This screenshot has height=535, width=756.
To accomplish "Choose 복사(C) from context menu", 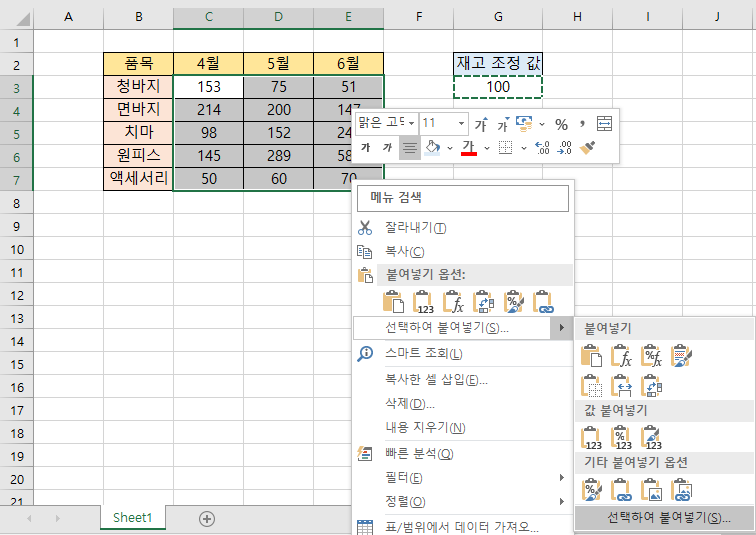I will click(405, 252).
